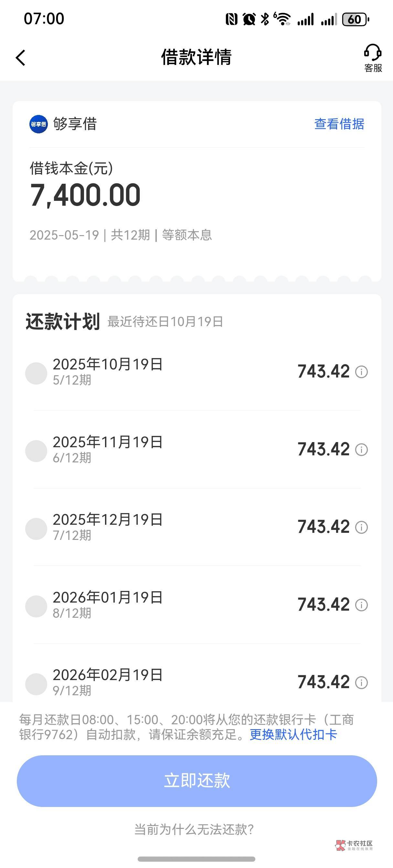The width and height of the screenshot is (393, 868).
Task: Select the 2025年12月19日 installment circle
Action: pos(36,529)
